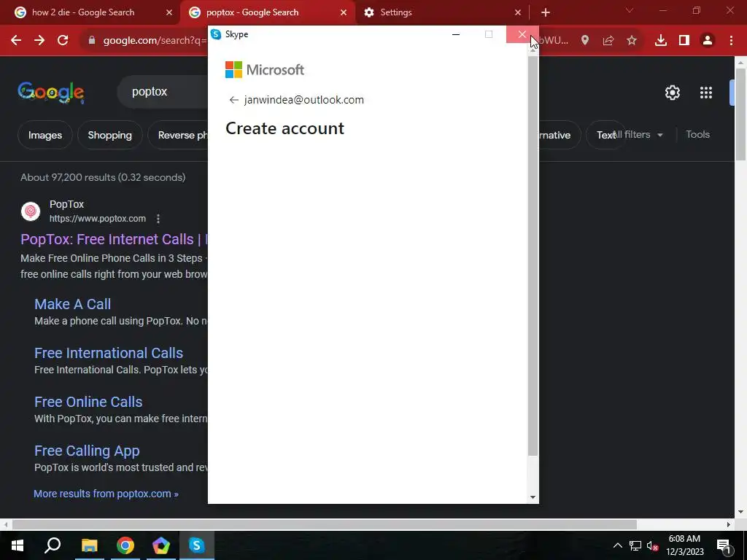Select the Shopping filter chip

(109, 135)
